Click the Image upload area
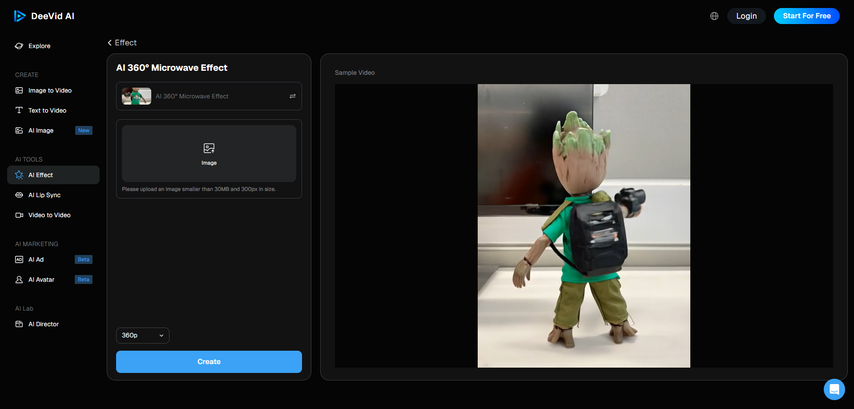Viewport: 854px width, 409px height. tap(208, 153)
